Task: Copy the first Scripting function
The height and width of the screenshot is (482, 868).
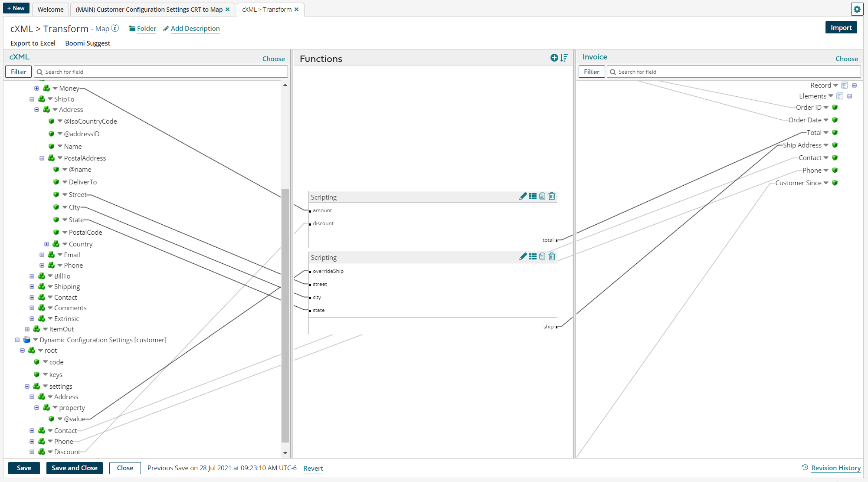Action: tap(542, 196)
